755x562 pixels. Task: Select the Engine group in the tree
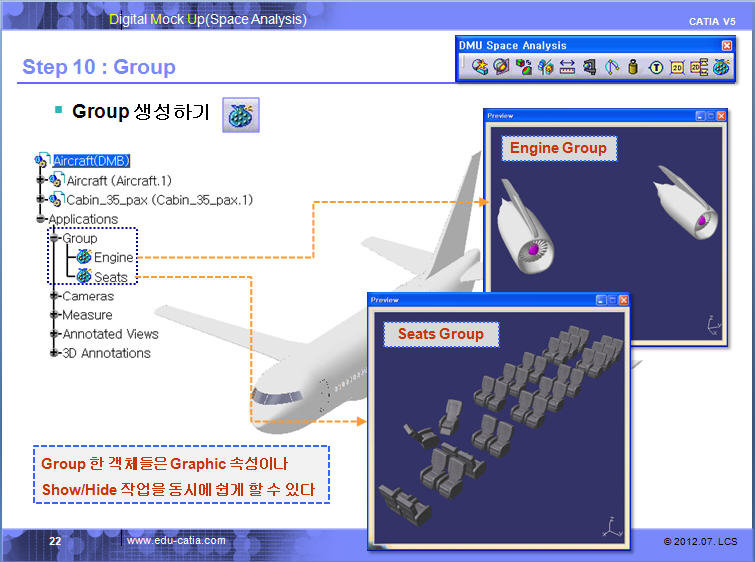(113, 257)
